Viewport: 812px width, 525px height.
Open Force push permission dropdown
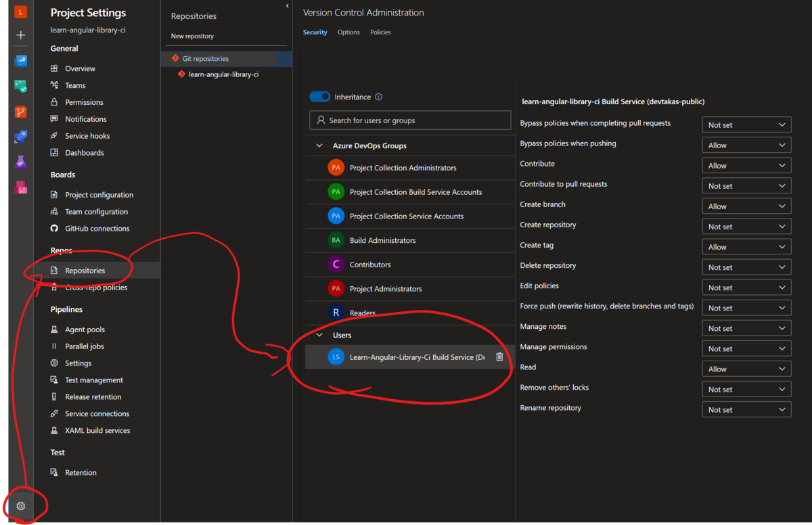point(746,308)
